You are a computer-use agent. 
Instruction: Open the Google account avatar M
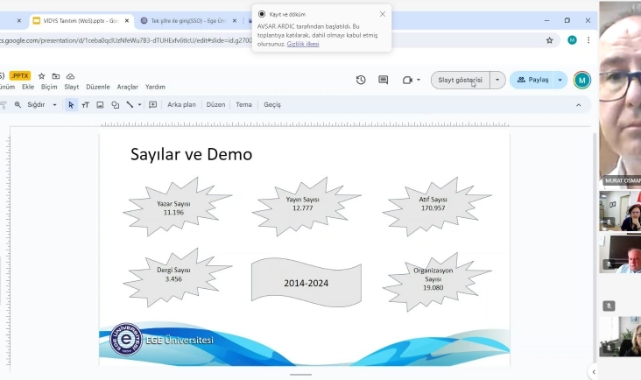coord(582,80)
